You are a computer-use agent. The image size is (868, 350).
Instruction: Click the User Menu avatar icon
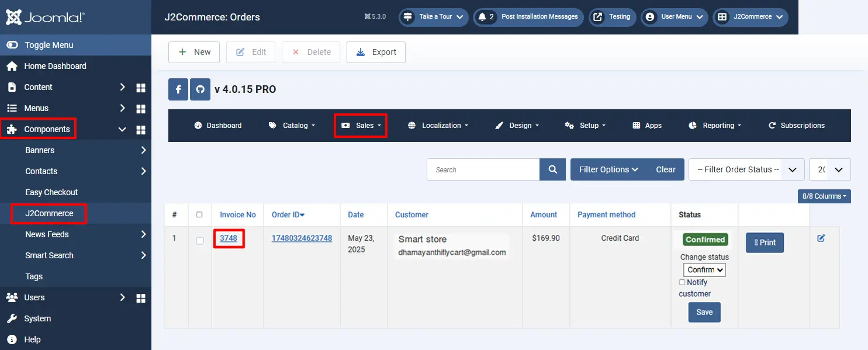[649, 17]
